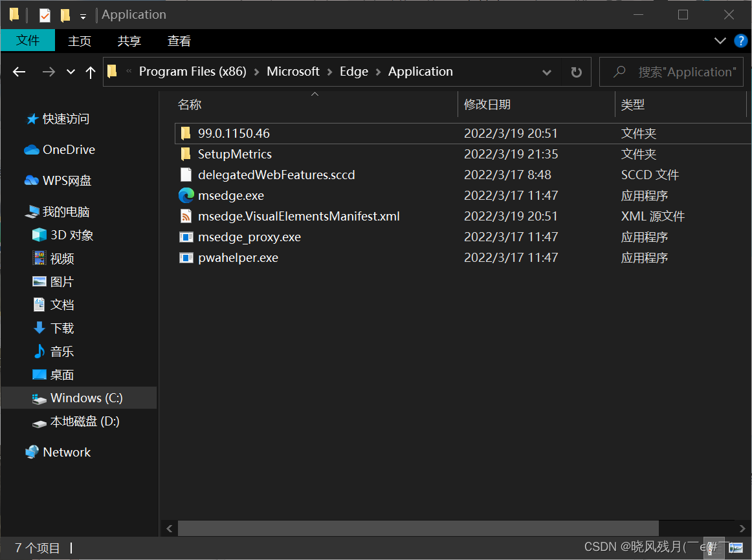Click the SCCD 文件 type cell
This screenshot has height=560, width=752.
pos(650,175)
